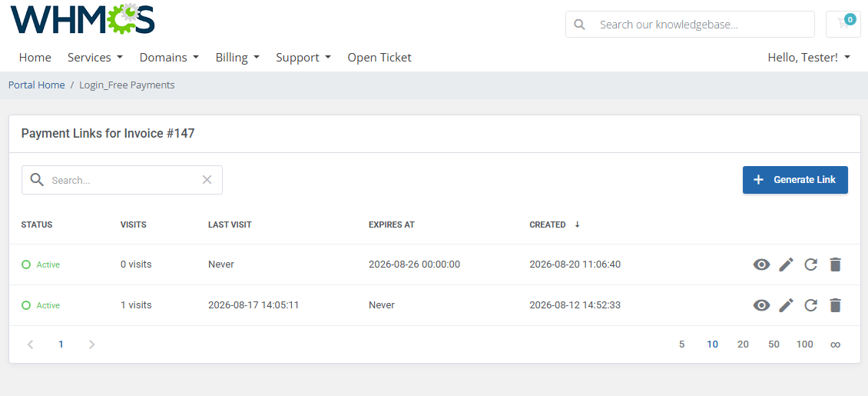Click the "Login_Free Payments" breadcrumb text
Image resolution: width=868 pixels, height=396 pixels.
pyautogui.click(x=127, y=85)
